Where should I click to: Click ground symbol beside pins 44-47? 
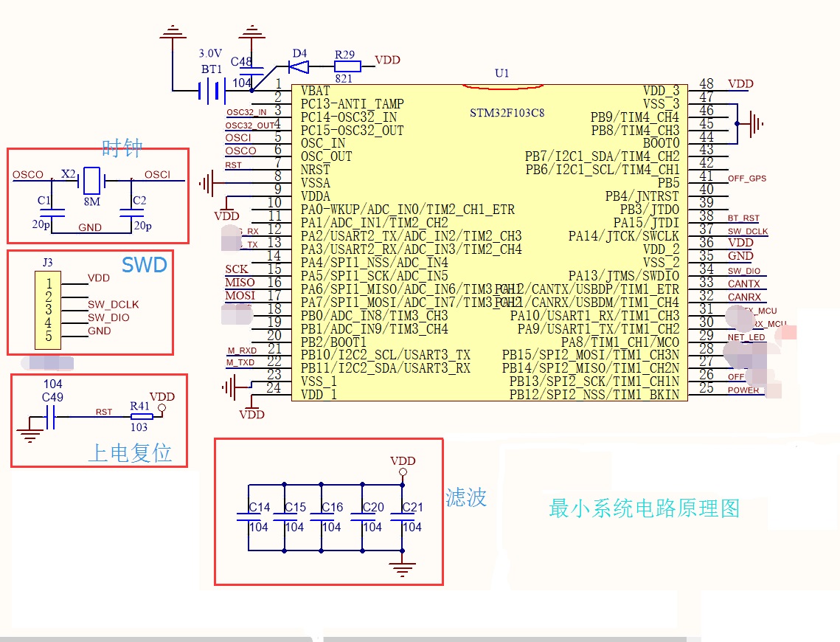[x=756, y=124]
